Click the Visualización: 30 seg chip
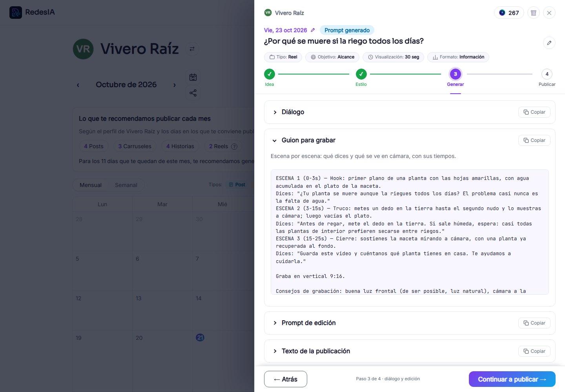 point(394,57)
